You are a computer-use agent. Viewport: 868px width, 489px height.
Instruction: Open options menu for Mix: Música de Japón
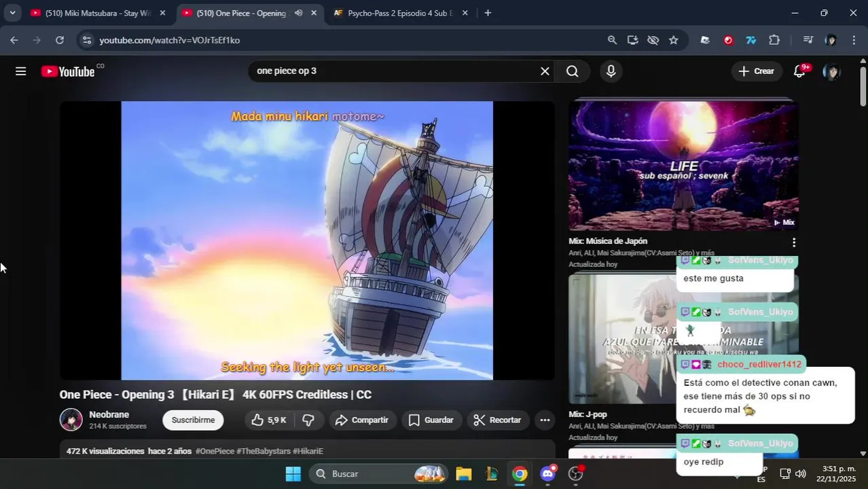pyautogui.click(x=793, y=242)
